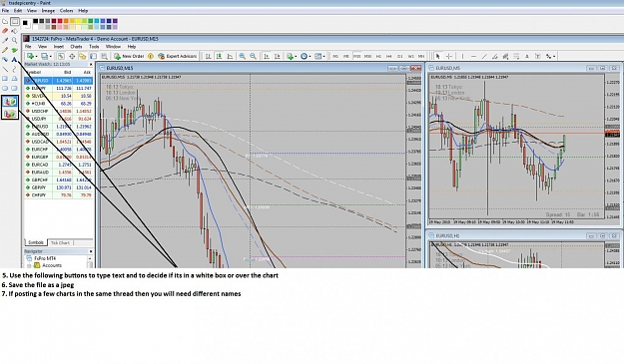Screen dimensions: 624x364
Task: Select the Pick Color eyedropper tool
Action: (x=5, y=40)
